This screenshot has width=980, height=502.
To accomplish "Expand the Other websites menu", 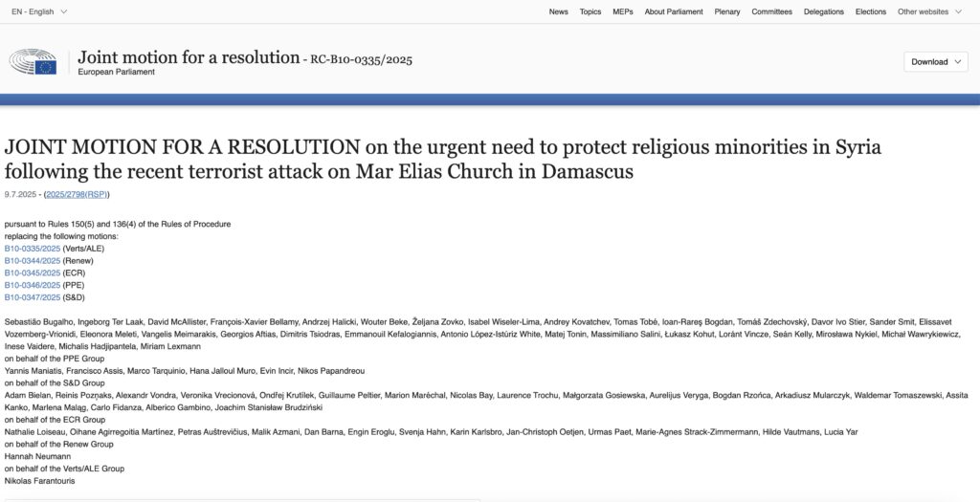I will pyautogui.click(x=928, y=11).
